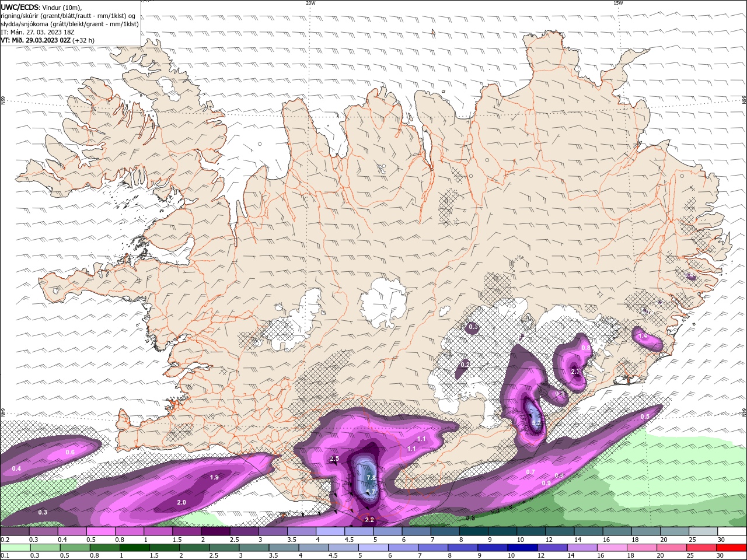Select the light purple 14 swatch in rain legend
This screenshot has width=747, height=560.
tap(582, 548)
